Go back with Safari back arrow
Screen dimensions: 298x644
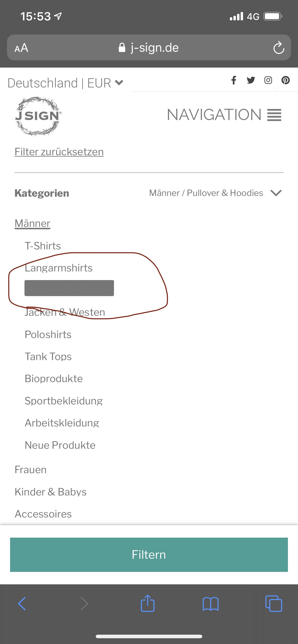click(x=22, y=604)
